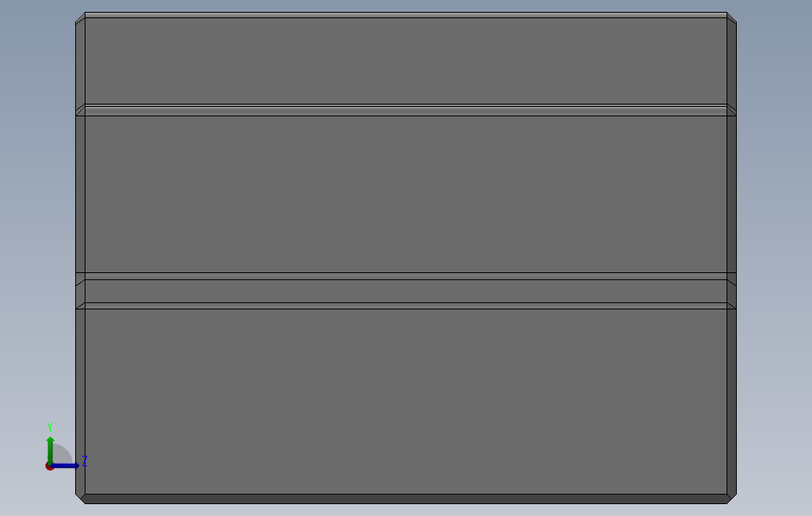Click the top-right corner chamfer of the model
812x516 pixels.
click(x=730, y=19)
